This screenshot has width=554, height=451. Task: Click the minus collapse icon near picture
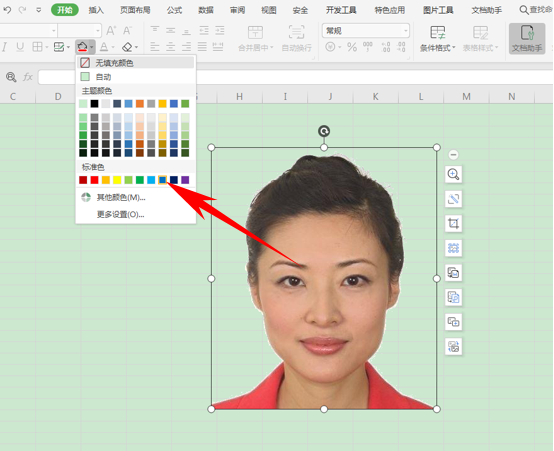[x=453, y=154]
